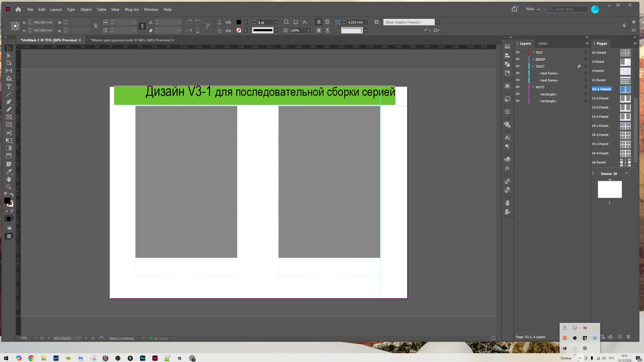Open the Home screen icon

point(18,9)
